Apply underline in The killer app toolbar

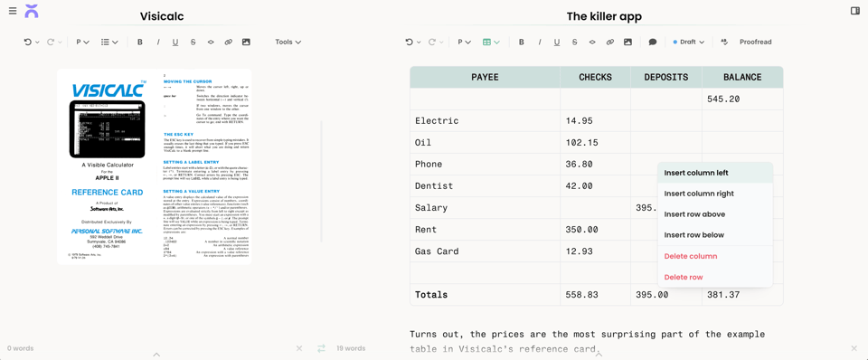557,43
